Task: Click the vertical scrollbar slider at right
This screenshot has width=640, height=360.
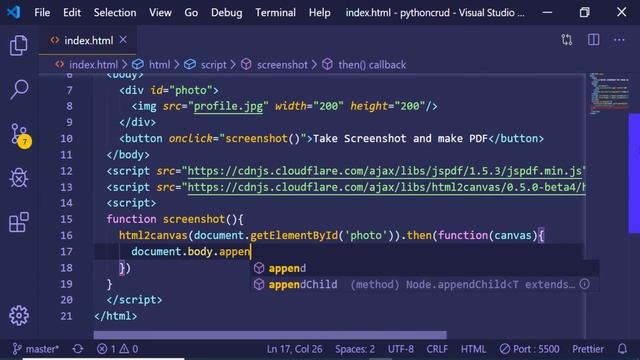Action: click(634, 173)
